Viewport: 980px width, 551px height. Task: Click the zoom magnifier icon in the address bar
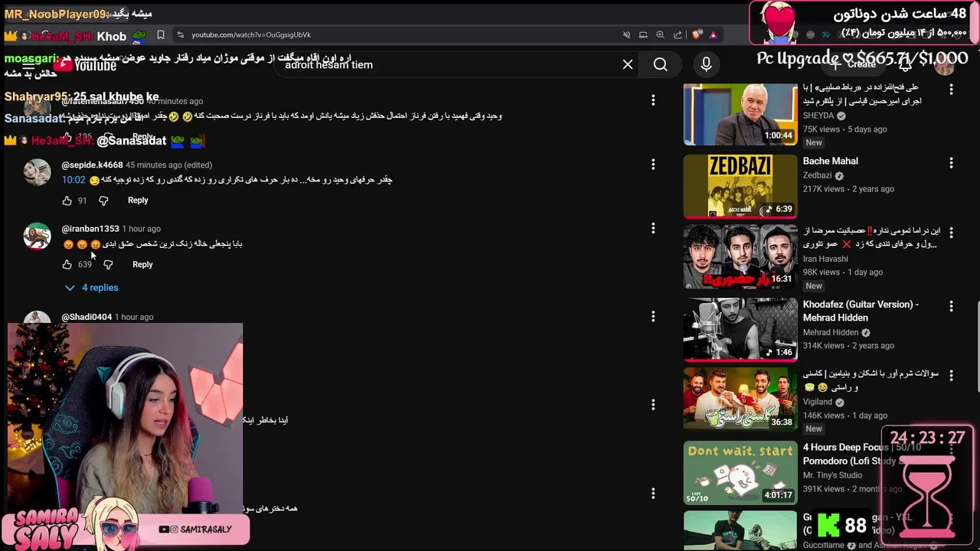pos(660,34)
